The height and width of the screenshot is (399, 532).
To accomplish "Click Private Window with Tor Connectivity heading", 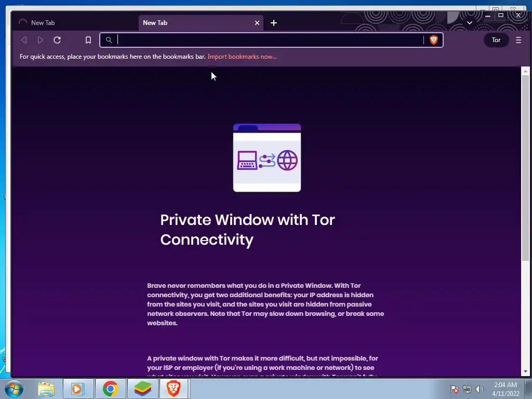I will click(x=248, y=230).
